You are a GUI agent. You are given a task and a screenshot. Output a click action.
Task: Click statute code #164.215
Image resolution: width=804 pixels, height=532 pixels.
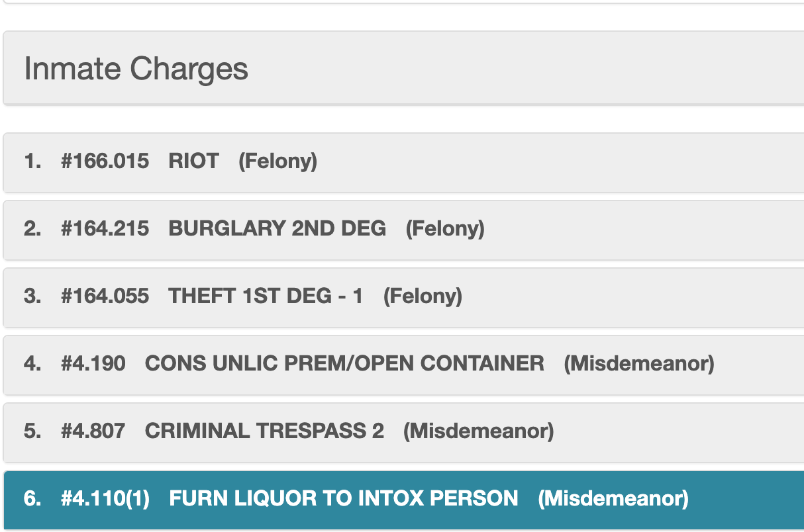point(105,229)
